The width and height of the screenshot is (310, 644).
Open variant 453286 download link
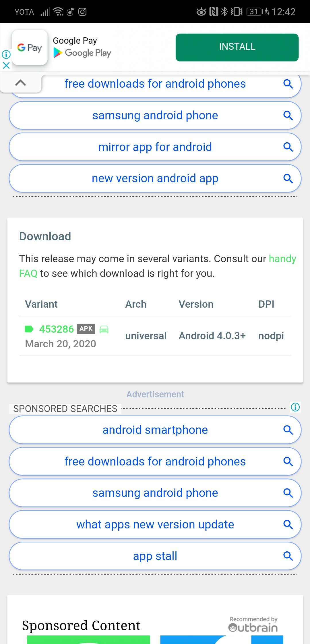tap(57, 329)
